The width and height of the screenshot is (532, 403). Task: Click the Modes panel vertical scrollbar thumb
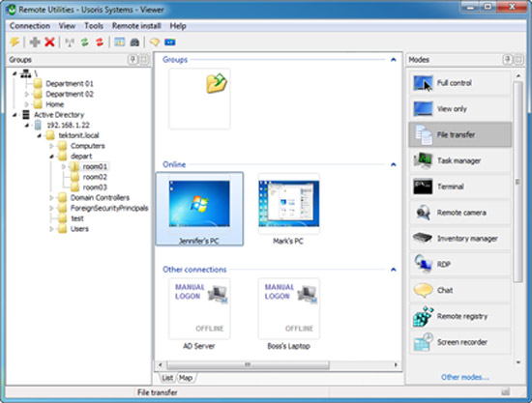click(517, 182)
